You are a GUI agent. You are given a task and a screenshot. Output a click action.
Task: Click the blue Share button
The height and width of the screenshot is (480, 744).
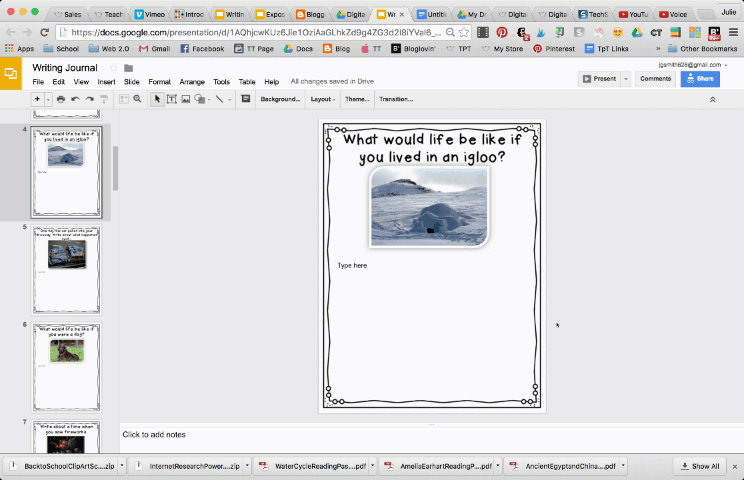click(700, 79)
